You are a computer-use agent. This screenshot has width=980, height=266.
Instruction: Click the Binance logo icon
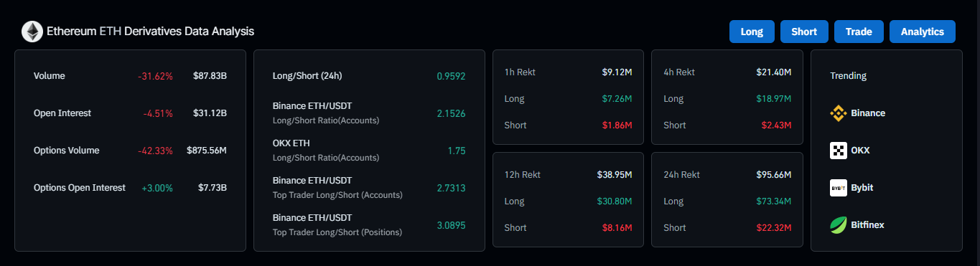(x=839, y=113)
